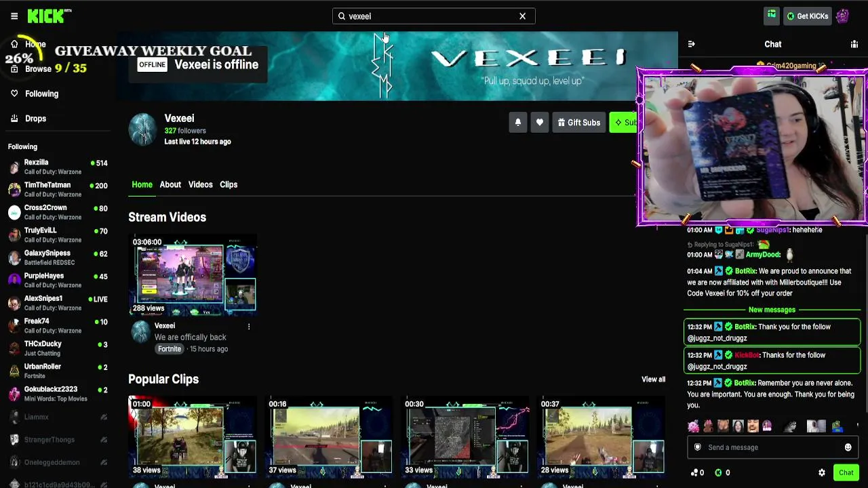This screenshot has width=868, height=488.
Task: Click the magnifier icon in search bar
Action: coord(342,16)
